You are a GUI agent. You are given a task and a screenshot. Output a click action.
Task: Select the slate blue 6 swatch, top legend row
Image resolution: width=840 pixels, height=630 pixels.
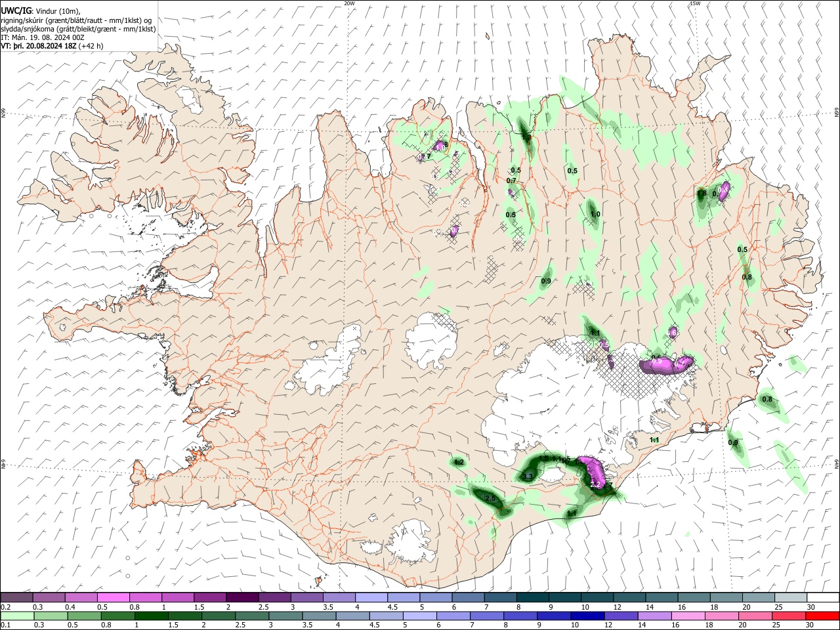tap(469, 597)
